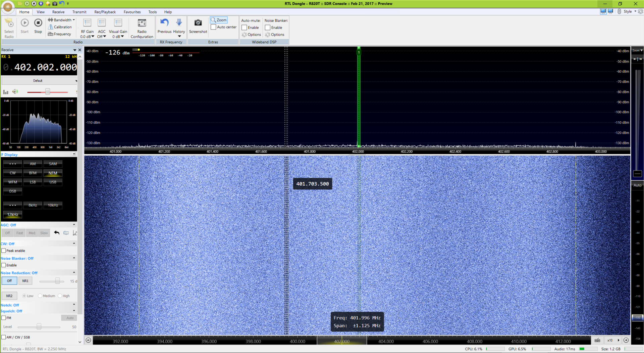The height and width of the screenshot is (353, 644).
Task: Select the Medium NR2 radio option
Action: tap(40, 296)
